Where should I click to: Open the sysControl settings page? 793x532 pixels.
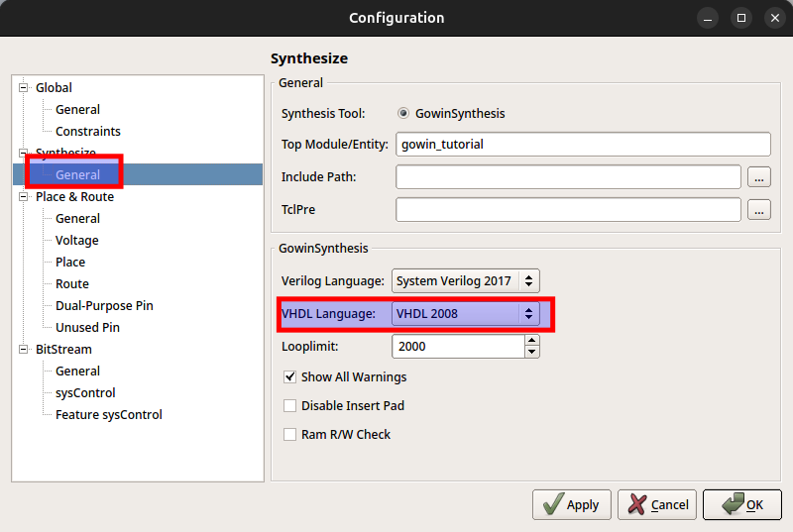tap(85, 393)
